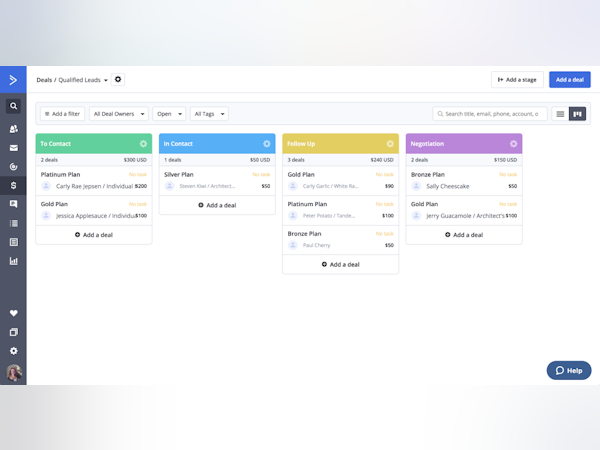Click the Help chat button
Screen dimensions: 600x450
[x=569, y=370]
